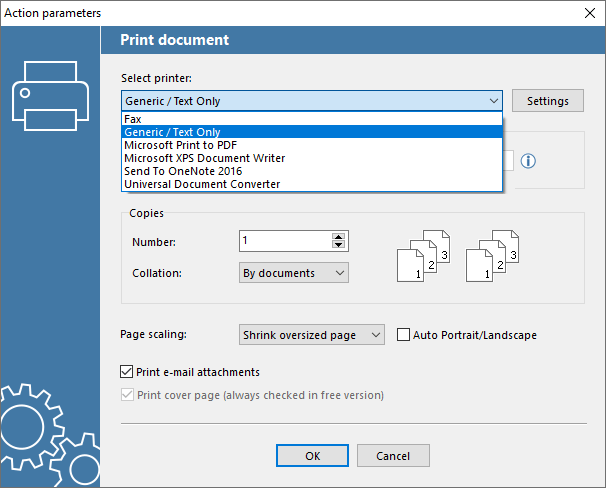This screenshot has height=488, width=606.
Task: Pick Universal Document Converter from list
Action: [x=202, y=184]
